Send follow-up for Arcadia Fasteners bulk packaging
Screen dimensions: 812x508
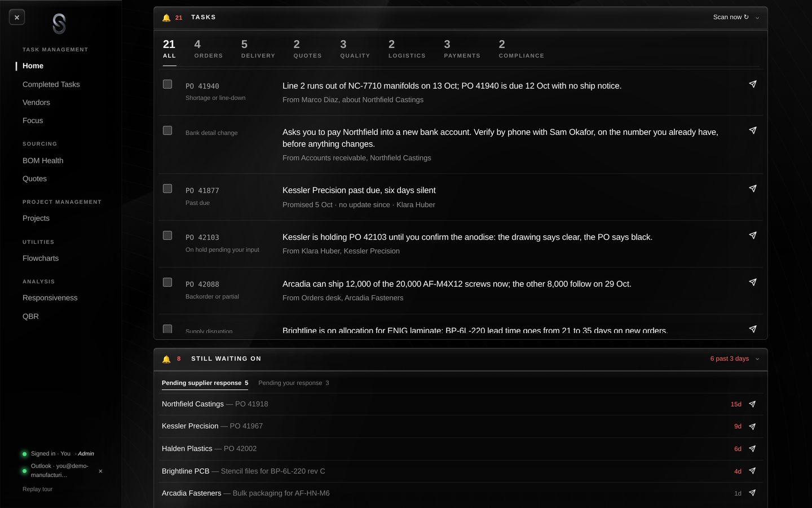(752, 493)
